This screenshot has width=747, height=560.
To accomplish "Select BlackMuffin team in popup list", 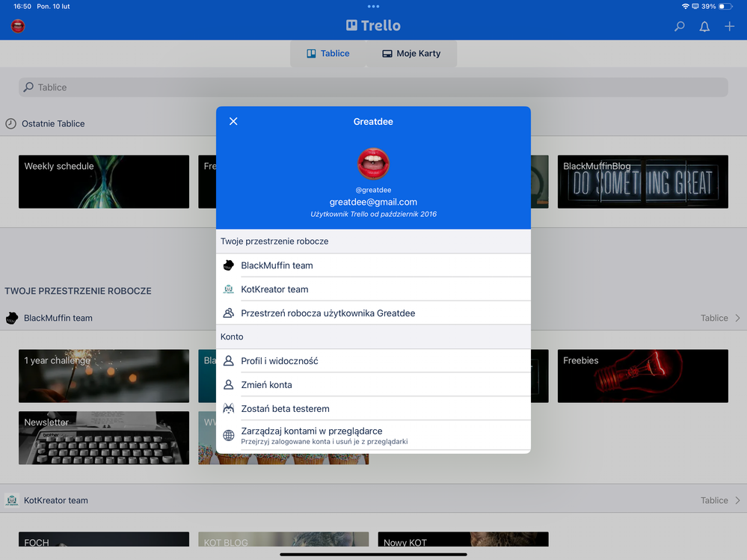I will [374, 265].
